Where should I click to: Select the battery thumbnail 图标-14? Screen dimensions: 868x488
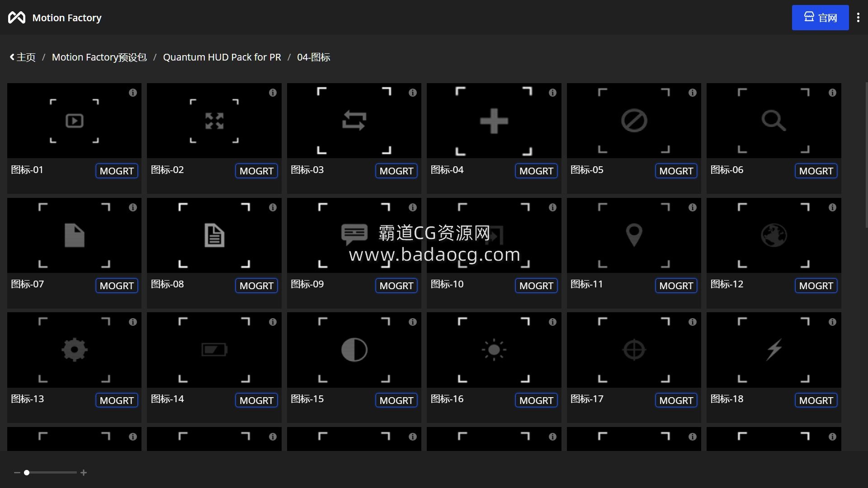(214, 350)
